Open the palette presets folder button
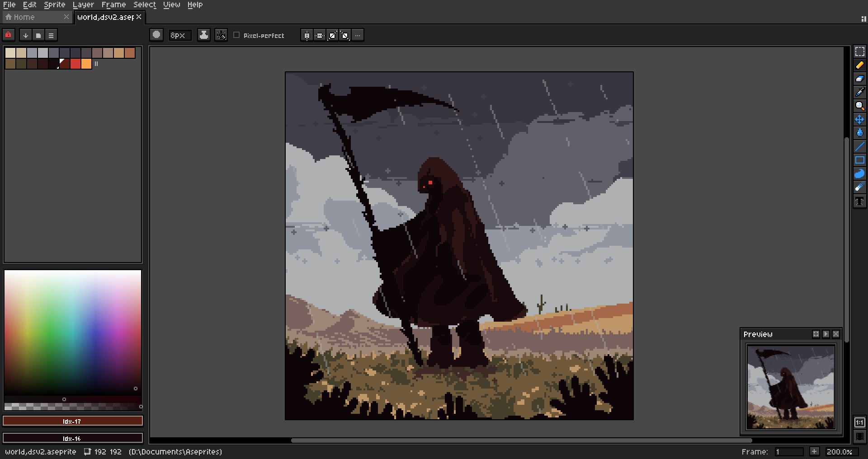Viewport: 868px width, 459px height. tap(38, 35)
